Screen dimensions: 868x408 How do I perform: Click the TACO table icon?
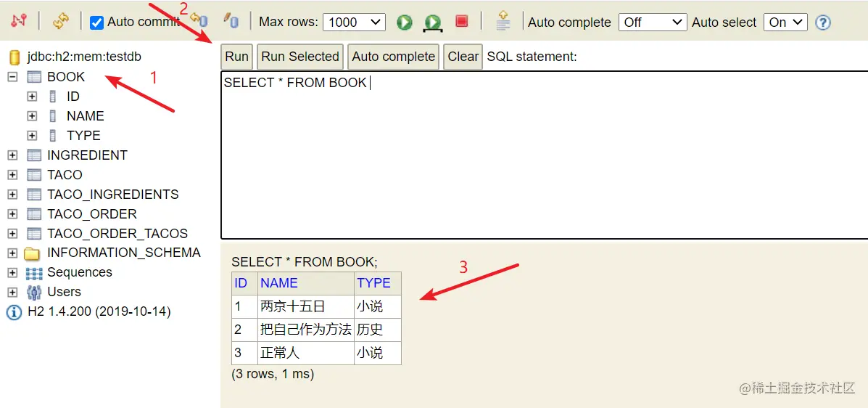34,175
